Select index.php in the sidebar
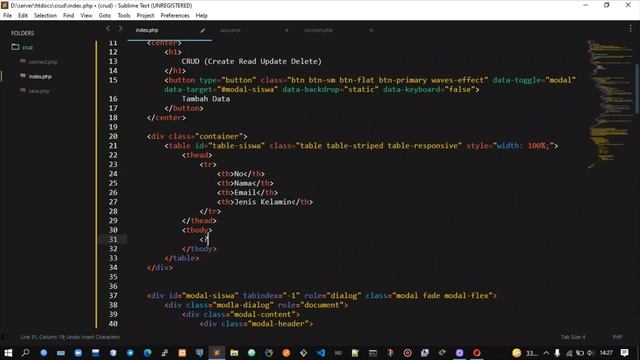 [40, 76]
